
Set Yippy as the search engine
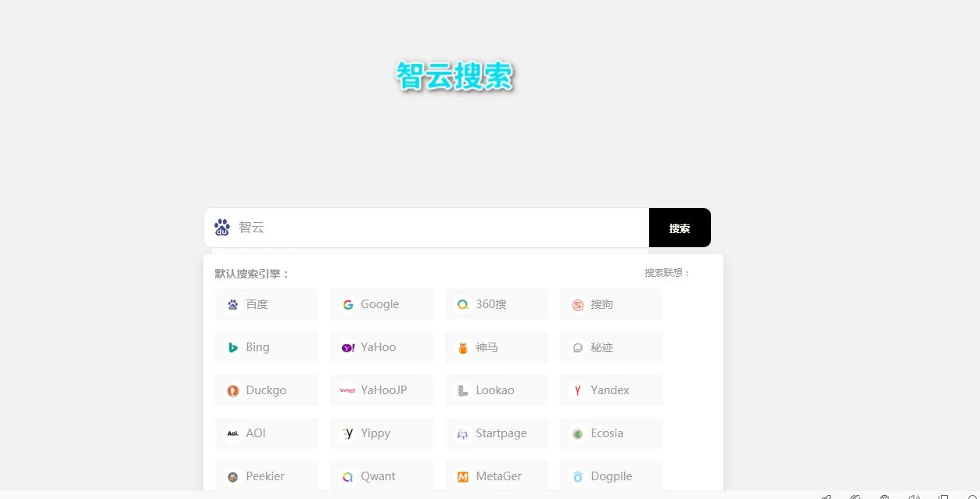point(382,433)
